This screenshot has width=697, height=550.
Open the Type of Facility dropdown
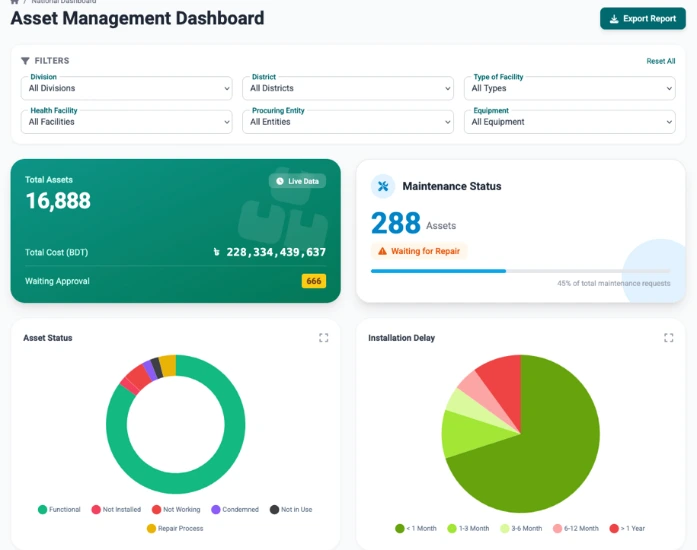pyautogui.click(x=569, y=88)
